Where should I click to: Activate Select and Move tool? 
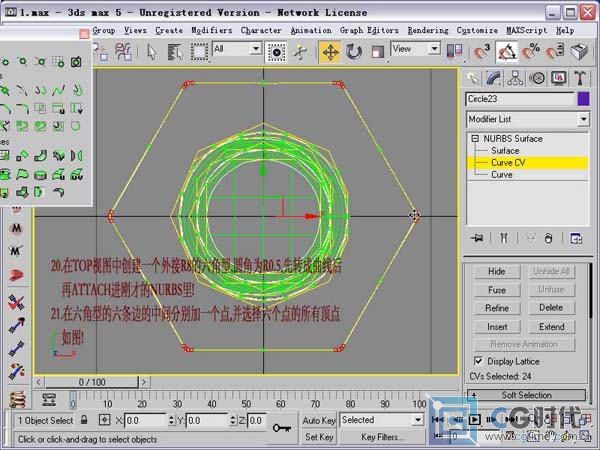point(330,52)
